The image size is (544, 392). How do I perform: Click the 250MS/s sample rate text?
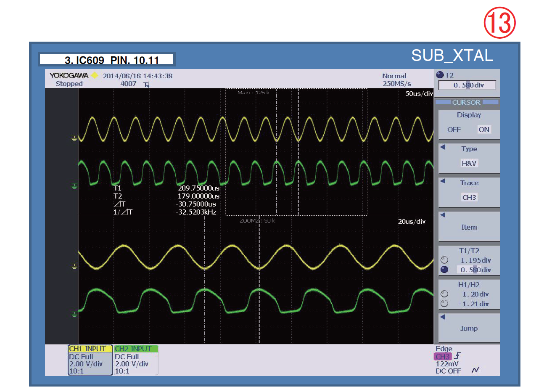tap(397, 84)
